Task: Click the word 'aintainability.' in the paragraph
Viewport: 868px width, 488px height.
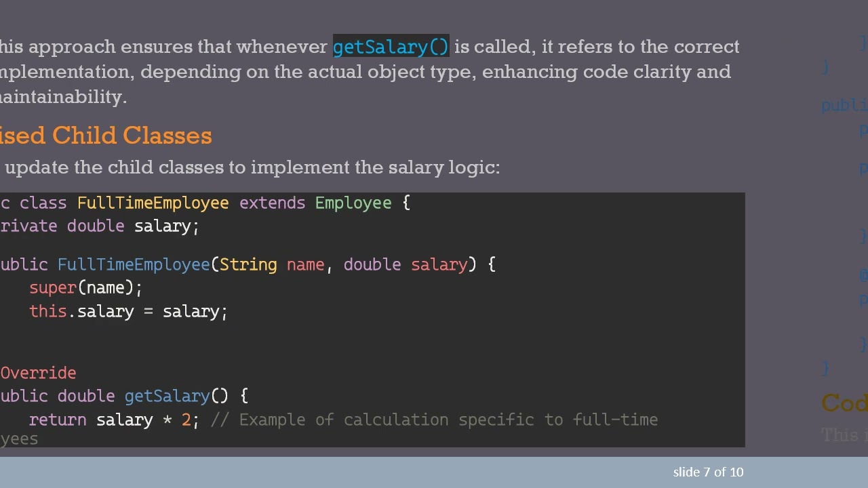Action: [x=63, y=97]
